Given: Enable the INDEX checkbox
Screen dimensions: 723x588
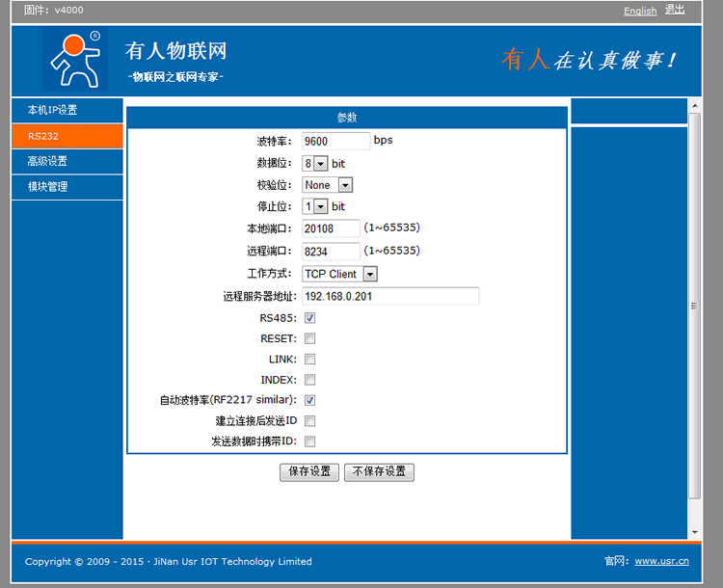Looking at the screenshot, I should pyautogui.click(x=309, y=380).
